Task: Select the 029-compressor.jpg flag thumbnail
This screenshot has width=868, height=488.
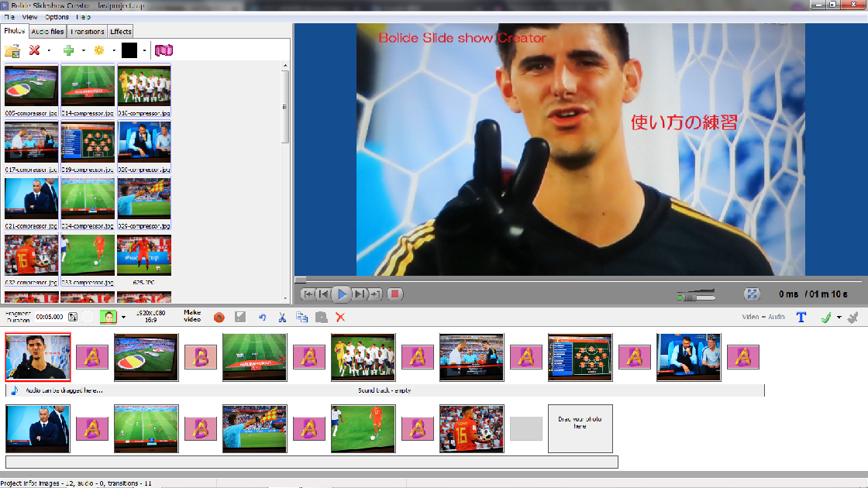Action: [144, 203]
